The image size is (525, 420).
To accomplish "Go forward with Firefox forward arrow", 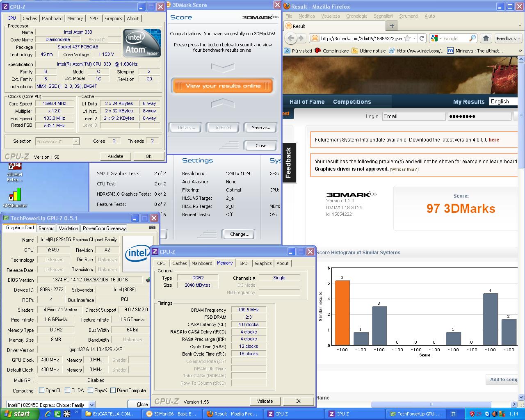I will (301, 38).
